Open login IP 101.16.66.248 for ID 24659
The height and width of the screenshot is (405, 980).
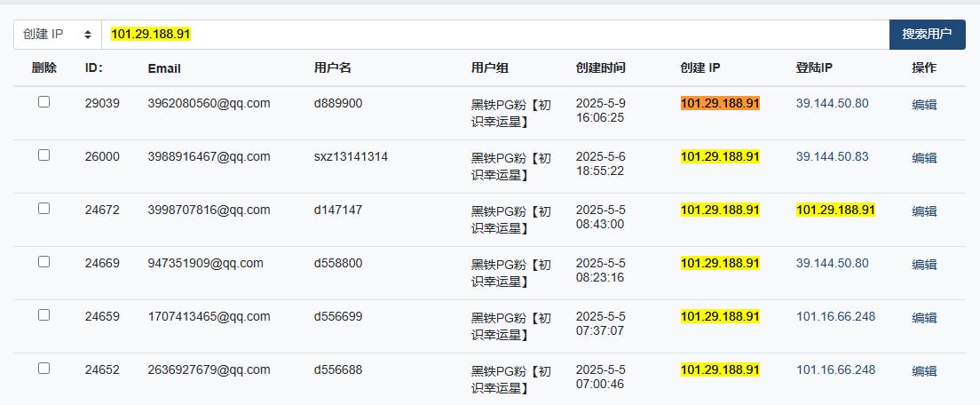(835, 316)
